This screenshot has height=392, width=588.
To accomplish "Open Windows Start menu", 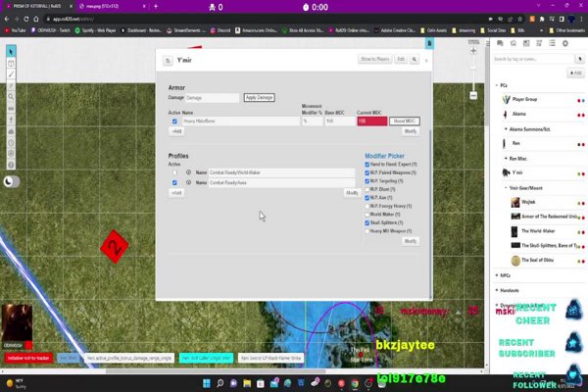I will point(207,383).
